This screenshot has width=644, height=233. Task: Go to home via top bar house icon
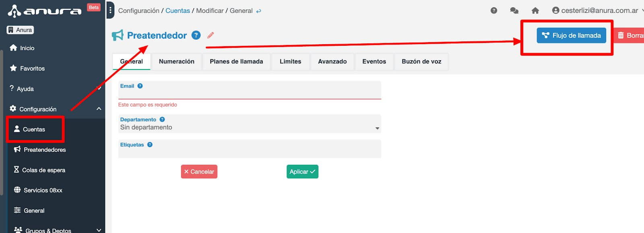click(x=535, y=10)
